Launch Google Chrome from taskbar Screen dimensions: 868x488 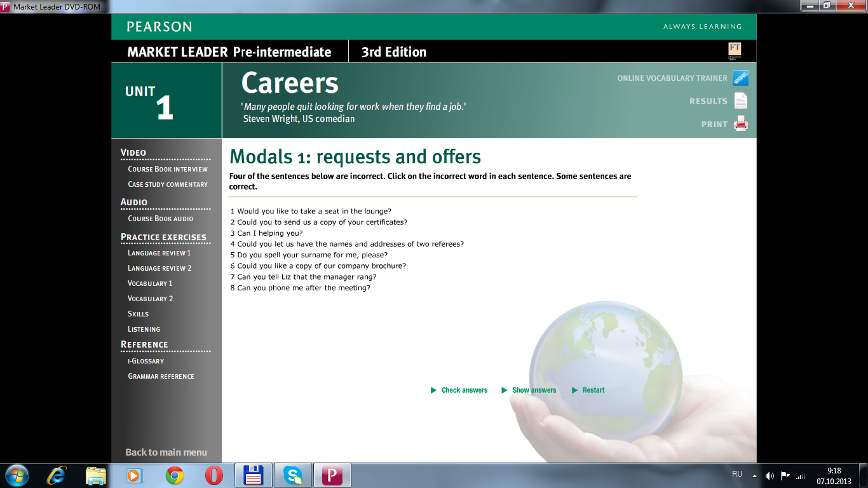(175, 475)
